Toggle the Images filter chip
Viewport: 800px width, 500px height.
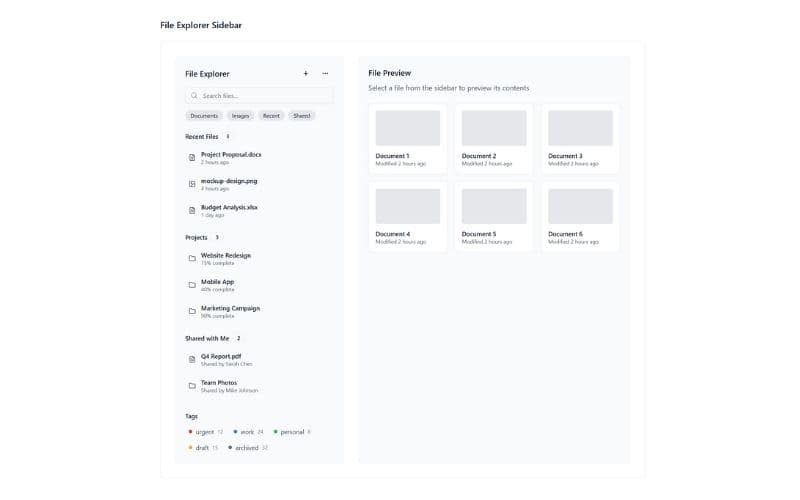point(240,116)
